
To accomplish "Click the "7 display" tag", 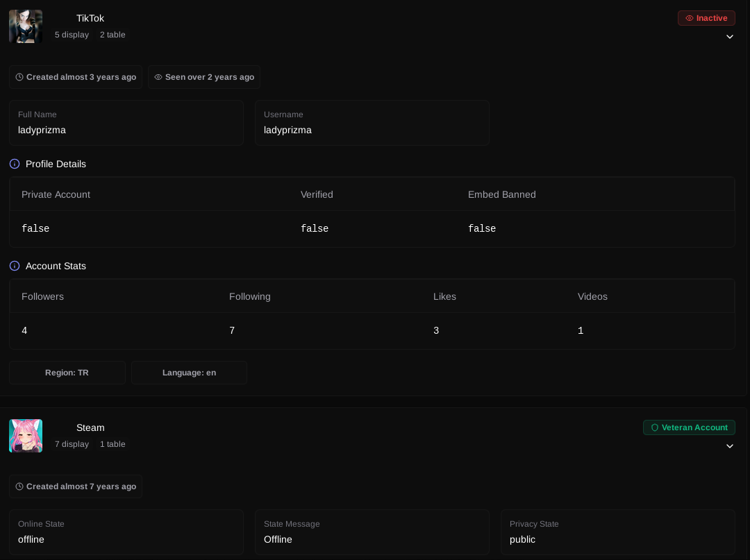I will click(x=72, y=444).
